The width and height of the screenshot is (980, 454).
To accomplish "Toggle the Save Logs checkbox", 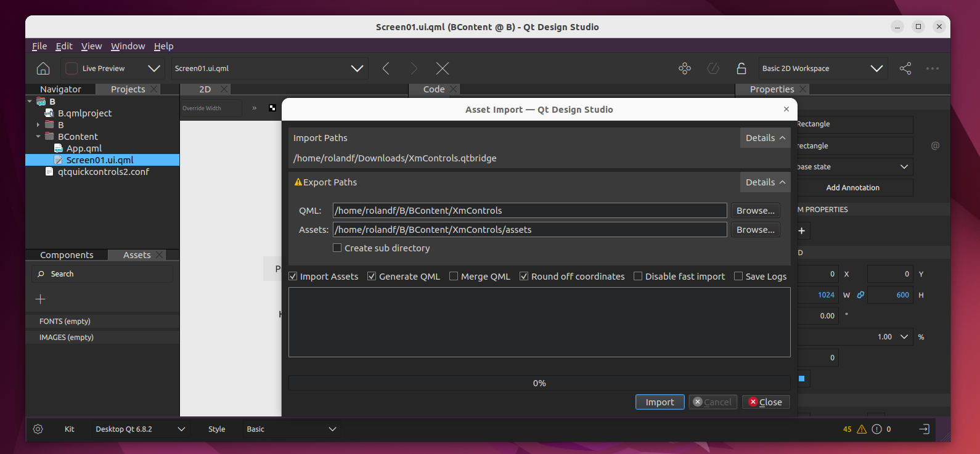I will click(738, 277).
